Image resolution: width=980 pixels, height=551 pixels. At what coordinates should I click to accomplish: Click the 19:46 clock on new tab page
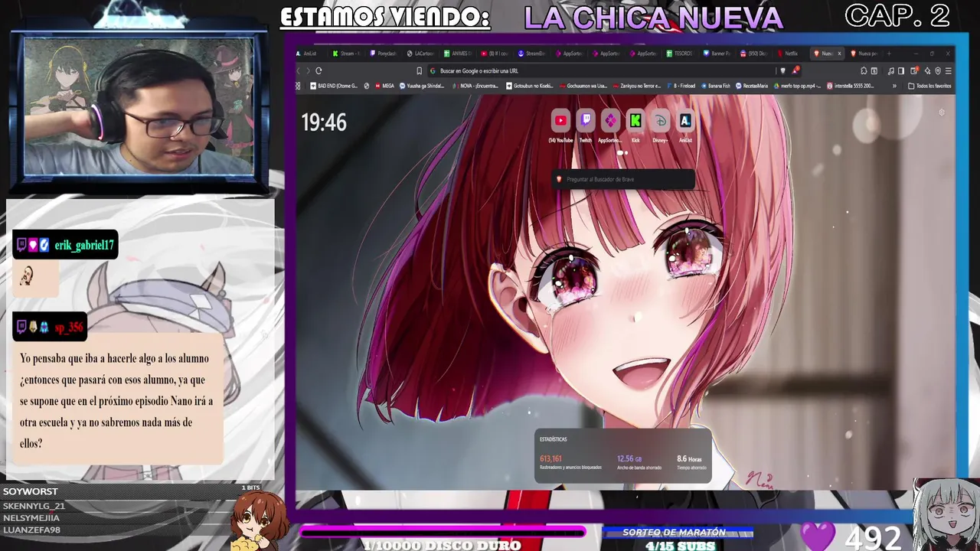click(x=324, y=122)
